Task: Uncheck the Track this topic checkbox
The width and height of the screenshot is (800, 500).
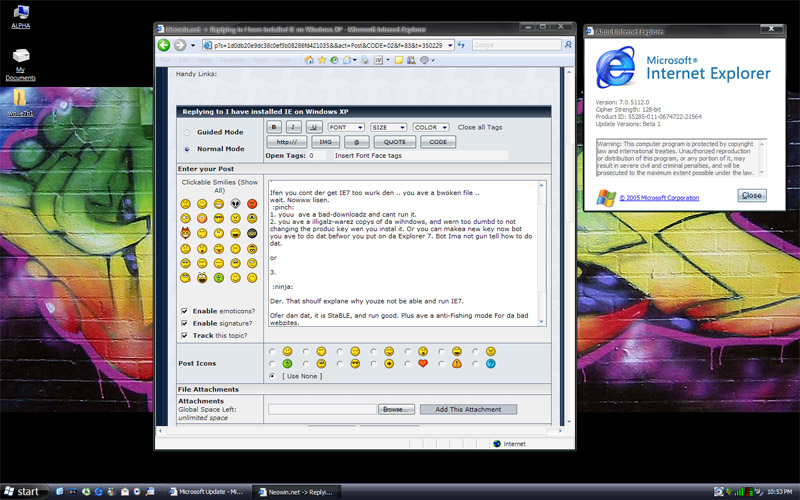Action: 185,335
